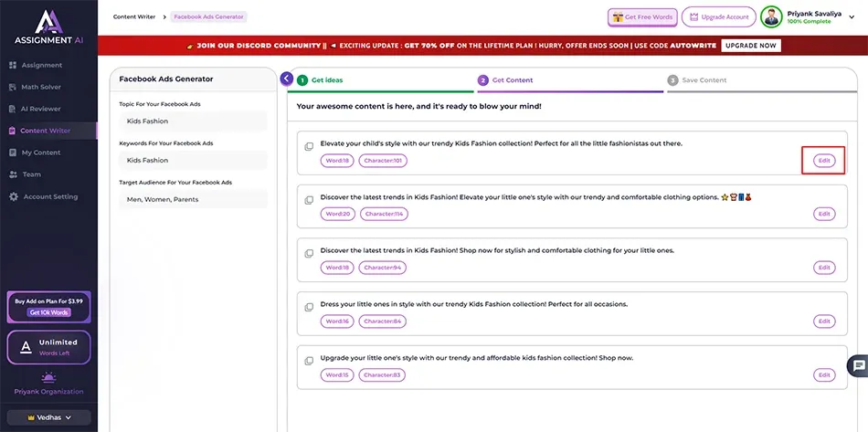The image size is (868, 432).
Task: Click the Upgrade Account button
Action: [718, 17]
